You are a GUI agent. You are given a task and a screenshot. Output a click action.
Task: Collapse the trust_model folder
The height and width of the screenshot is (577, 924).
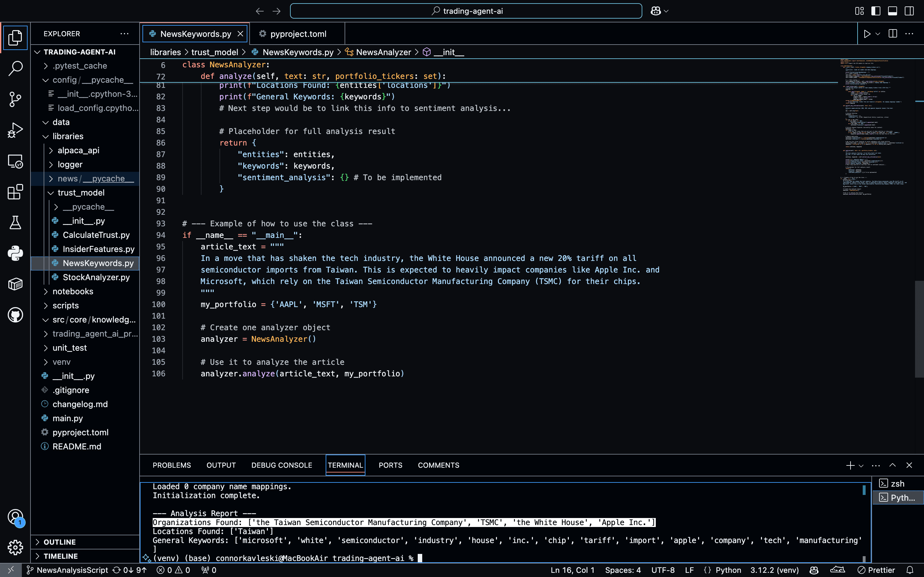[x=81, y=193]
